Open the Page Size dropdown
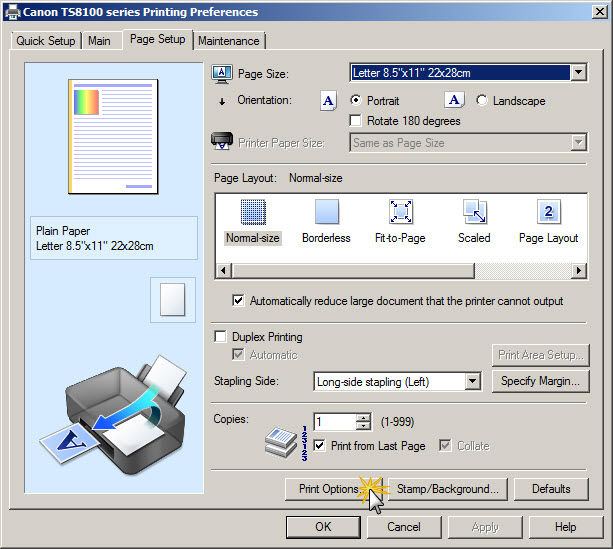Viewport: 613px width, 549px height. coord(578,73)
